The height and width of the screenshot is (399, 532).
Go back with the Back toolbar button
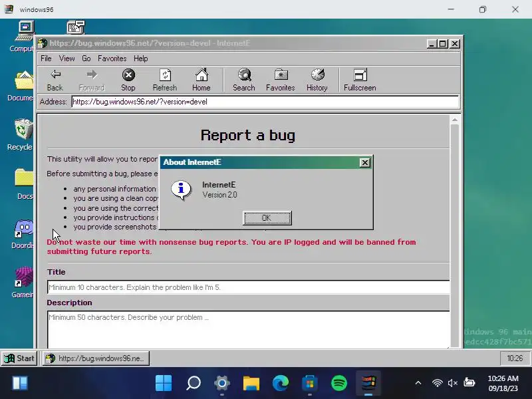pyautogui.click(x=55, y=80)
